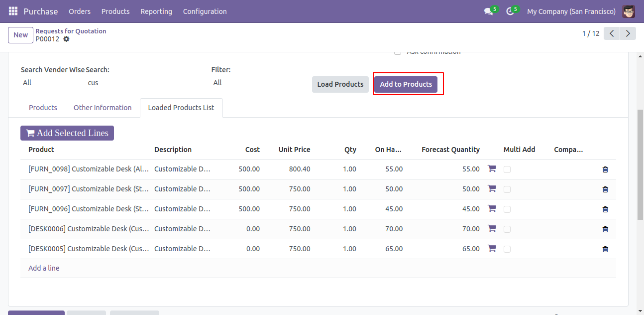
Task: Select product cell [FURN_0097] Customizable Desk
Action: pyautogui.click(x=89, y=189)
